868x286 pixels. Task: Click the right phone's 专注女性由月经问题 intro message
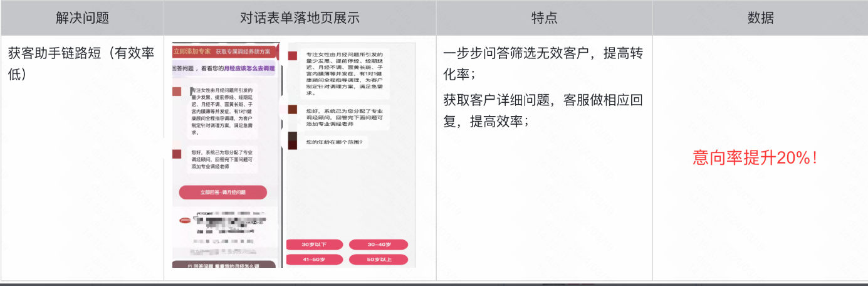345,73
